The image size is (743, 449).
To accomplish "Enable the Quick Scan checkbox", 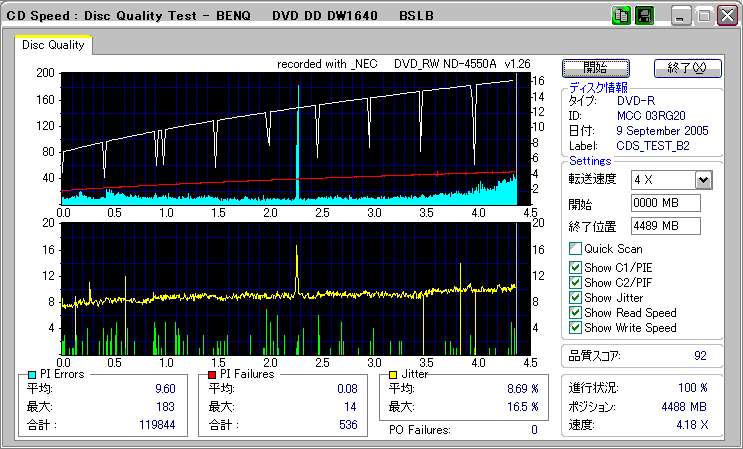I will [x=575, y=248].
